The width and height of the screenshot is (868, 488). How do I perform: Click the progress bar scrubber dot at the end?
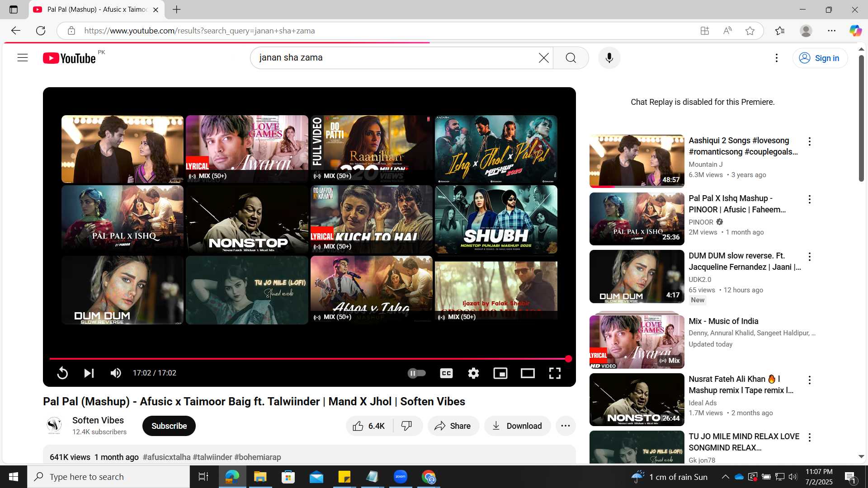tap(568, 359)
